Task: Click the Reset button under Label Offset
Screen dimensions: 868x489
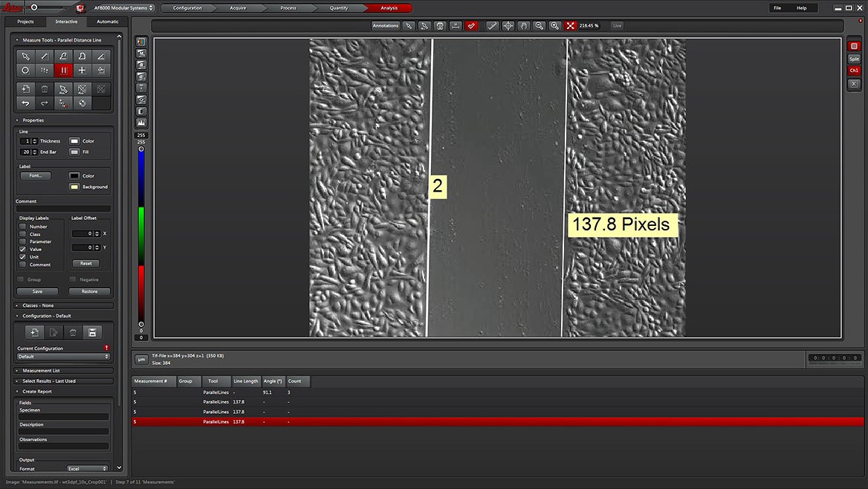Action: 85,262
